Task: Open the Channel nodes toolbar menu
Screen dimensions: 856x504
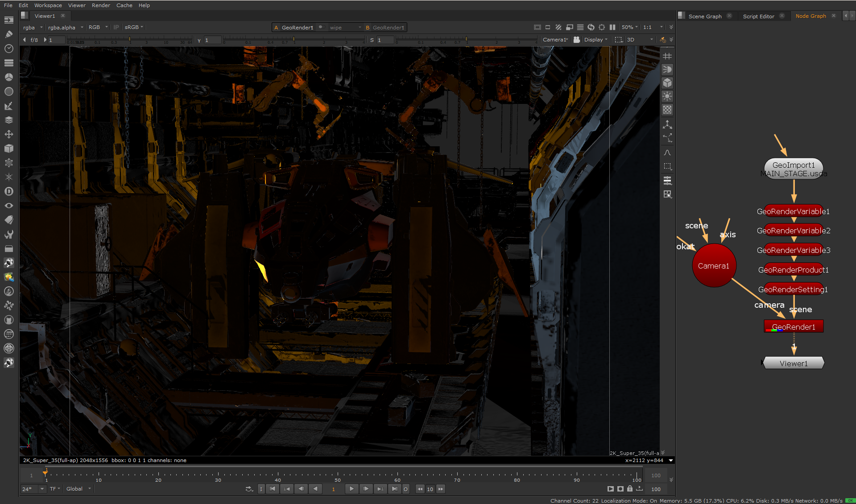Action: pyautogui.click(x=9, y=63)
